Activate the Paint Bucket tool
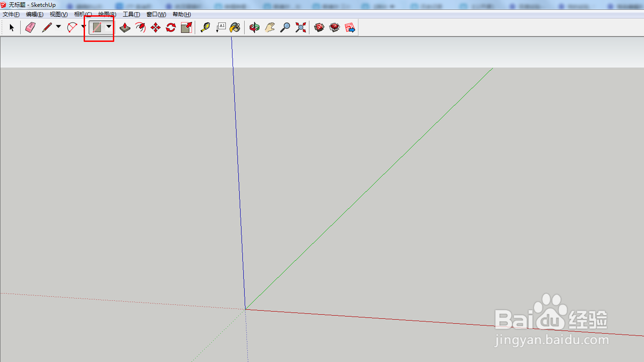644x362 pixels. point(235,28)
